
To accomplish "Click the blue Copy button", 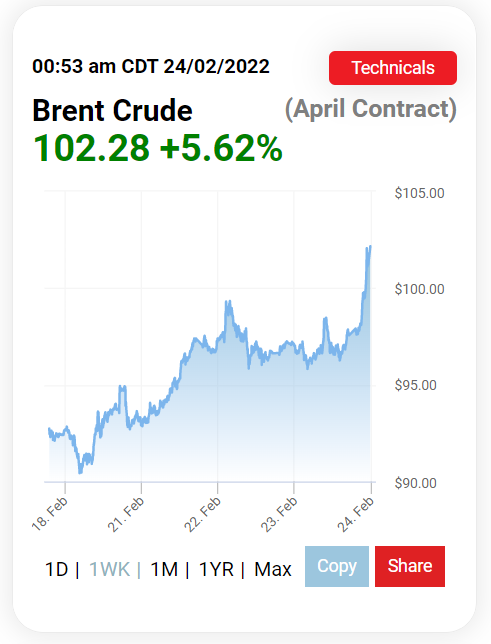I will (337, 566).
